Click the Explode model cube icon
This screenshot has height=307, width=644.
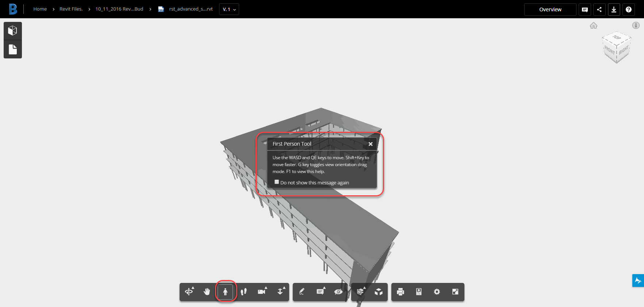(379, 292)
